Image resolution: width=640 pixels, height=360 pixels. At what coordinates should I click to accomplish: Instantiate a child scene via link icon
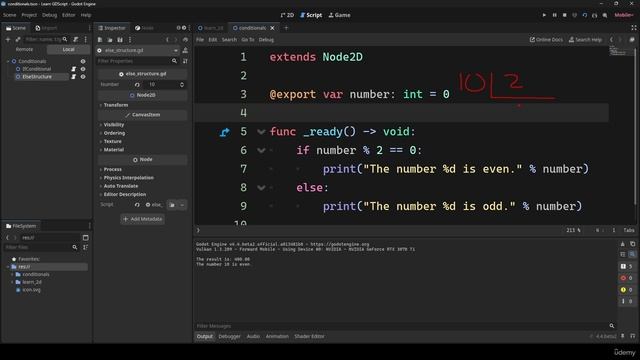pos(18,40)
